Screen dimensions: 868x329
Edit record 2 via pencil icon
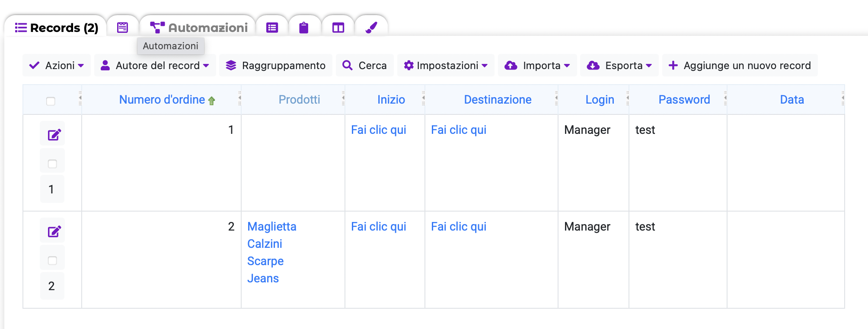click(54, 231)
